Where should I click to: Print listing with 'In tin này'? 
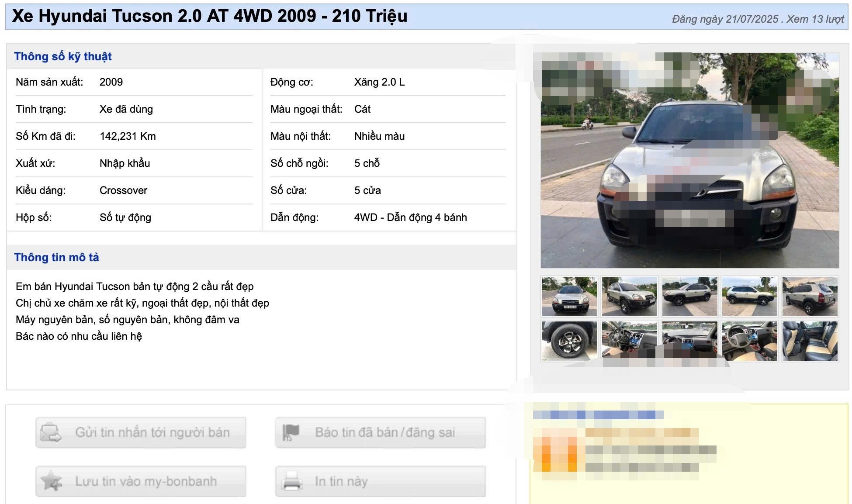(381, 481)
